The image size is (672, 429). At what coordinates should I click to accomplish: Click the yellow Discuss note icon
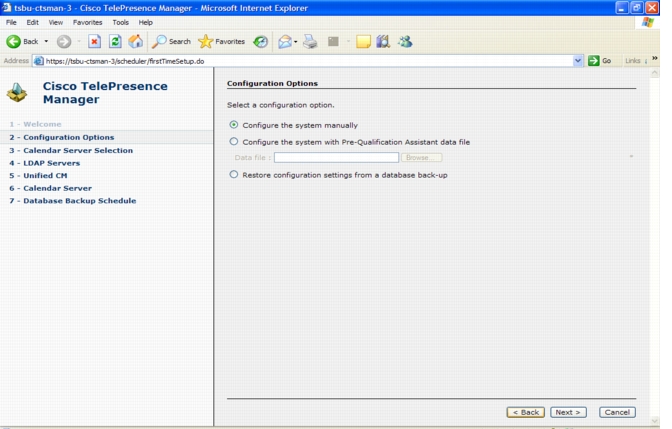pos(363,42)
